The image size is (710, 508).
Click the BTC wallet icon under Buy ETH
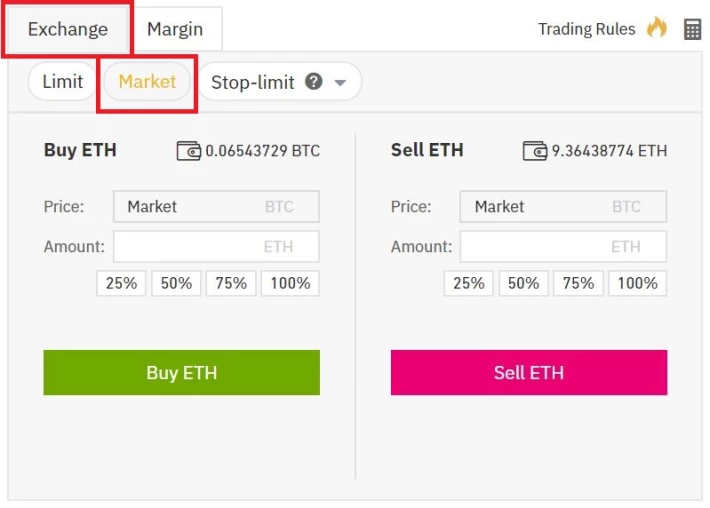[188, 151]
